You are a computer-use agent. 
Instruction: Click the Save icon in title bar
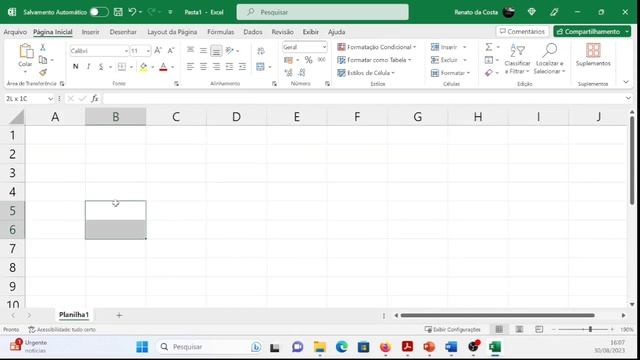pyautogui.click(x=118, y=12)
